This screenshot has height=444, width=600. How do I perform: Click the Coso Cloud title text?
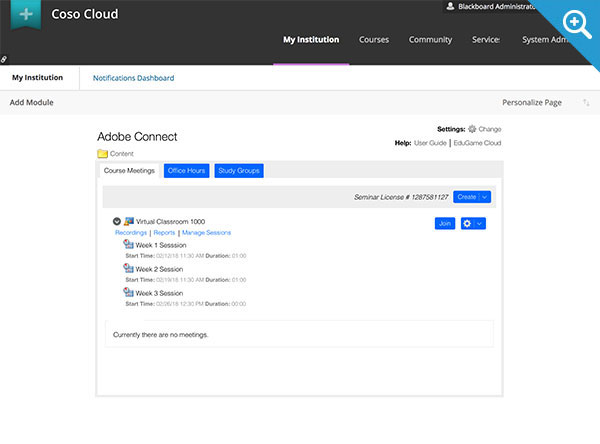85,14
